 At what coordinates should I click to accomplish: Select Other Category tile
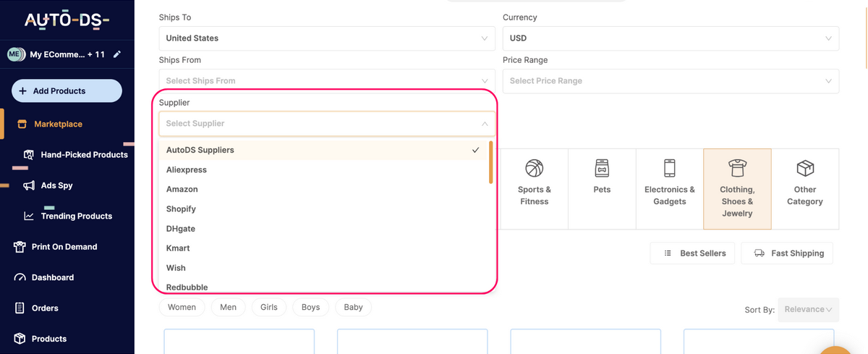coord(805,189)
